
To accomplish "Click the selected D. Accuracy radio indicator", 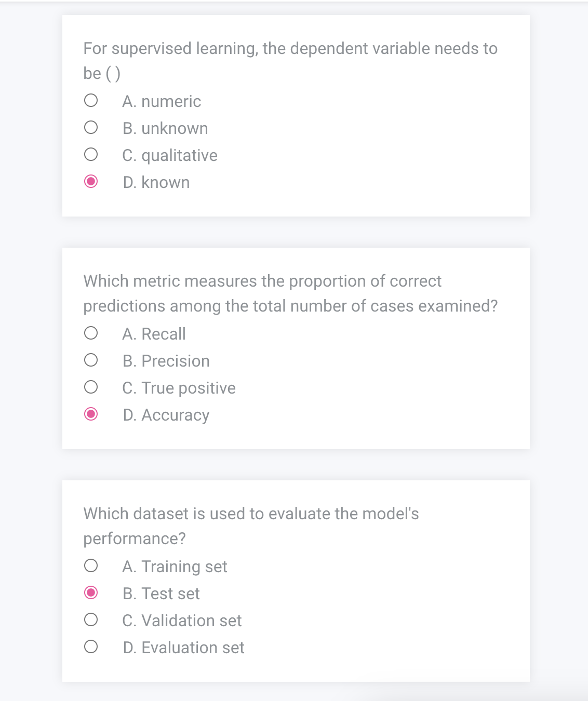I will [90, 413].
